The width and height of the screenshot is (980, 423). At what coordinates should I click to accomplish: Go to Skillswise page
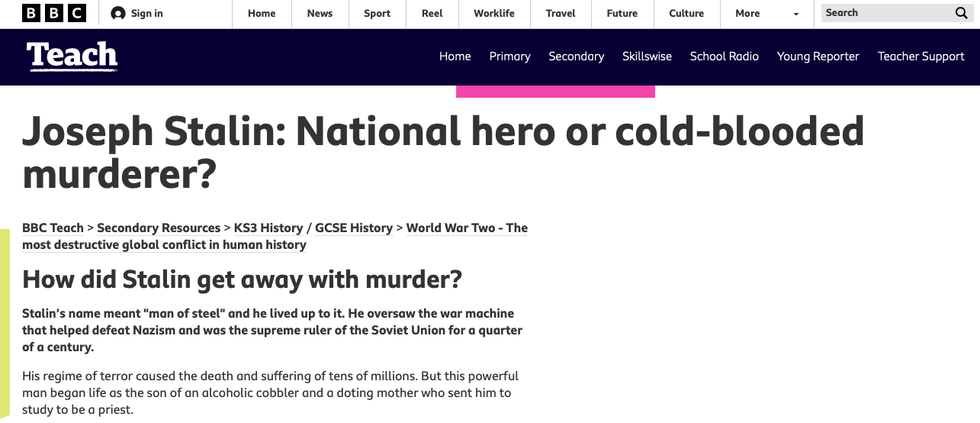click(647, 57)
